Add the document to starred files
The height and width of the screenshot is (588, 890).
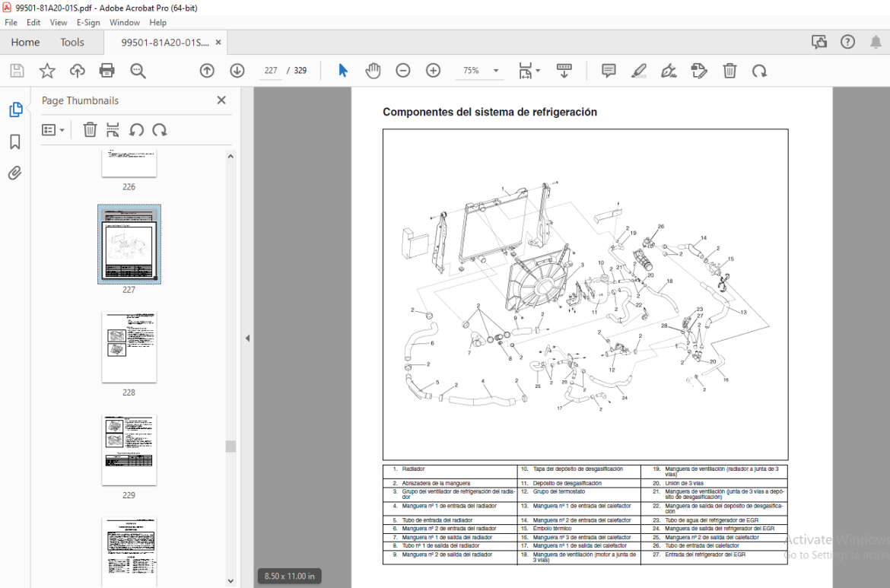click(x=47, y=71)
